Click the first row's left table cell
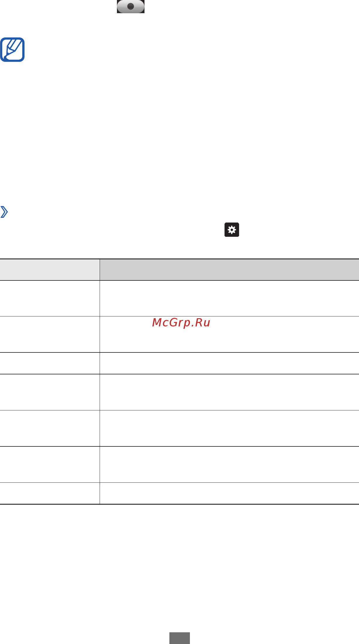Image resolution: width=359 pixels, height=644 pixels. point(50,298)
